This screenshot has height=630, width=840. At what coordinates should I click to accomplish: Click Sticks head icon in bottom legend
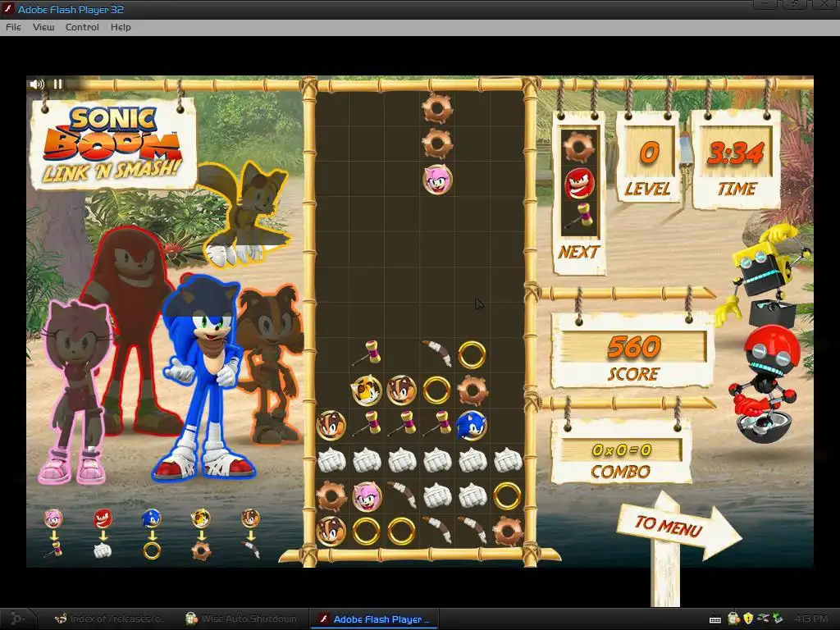[250, 518]
